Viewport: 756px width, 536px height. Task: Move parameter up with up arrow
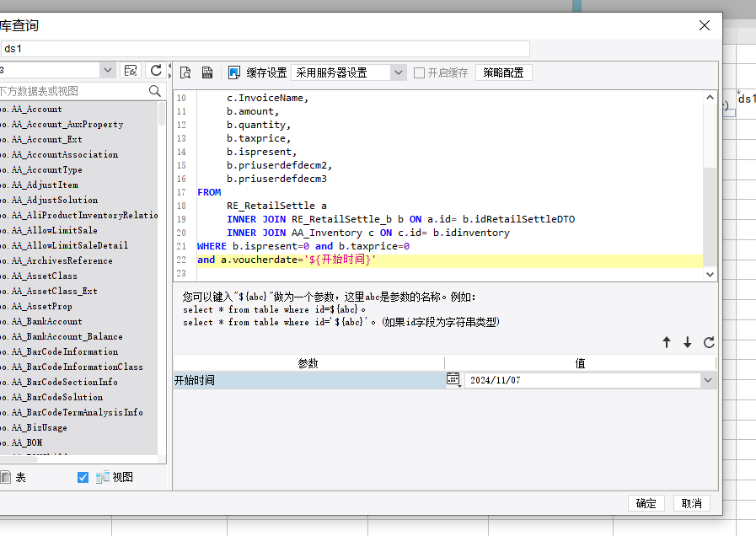[667, 342]
